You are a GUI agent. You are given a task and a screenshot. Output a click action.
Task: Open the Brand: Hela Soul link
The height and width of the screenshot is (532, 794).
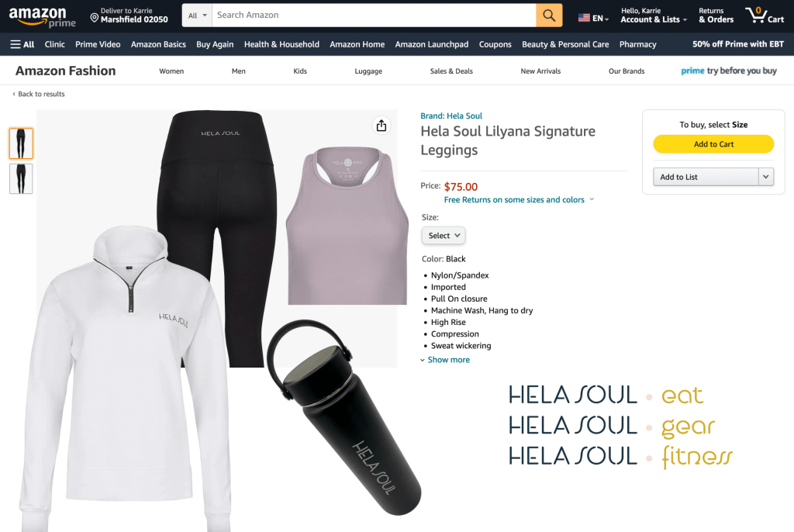coord(451,116)
